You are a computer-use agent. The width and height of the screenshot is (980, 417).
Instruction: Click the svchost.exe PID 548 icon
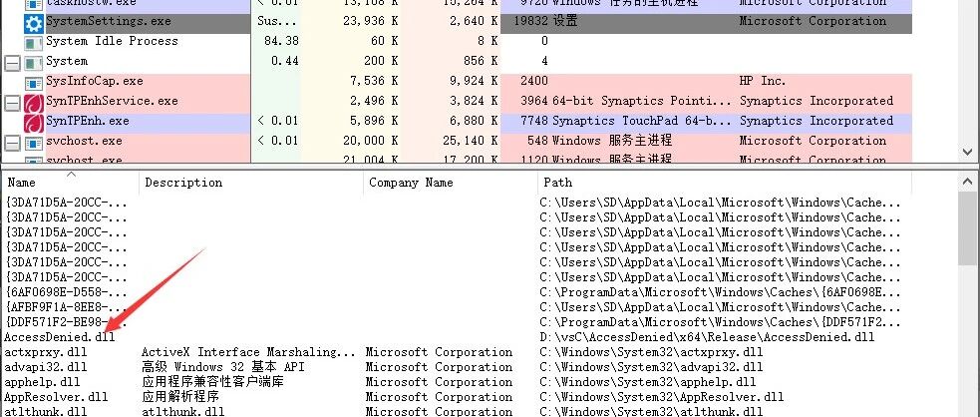click(x=33, y=142)
